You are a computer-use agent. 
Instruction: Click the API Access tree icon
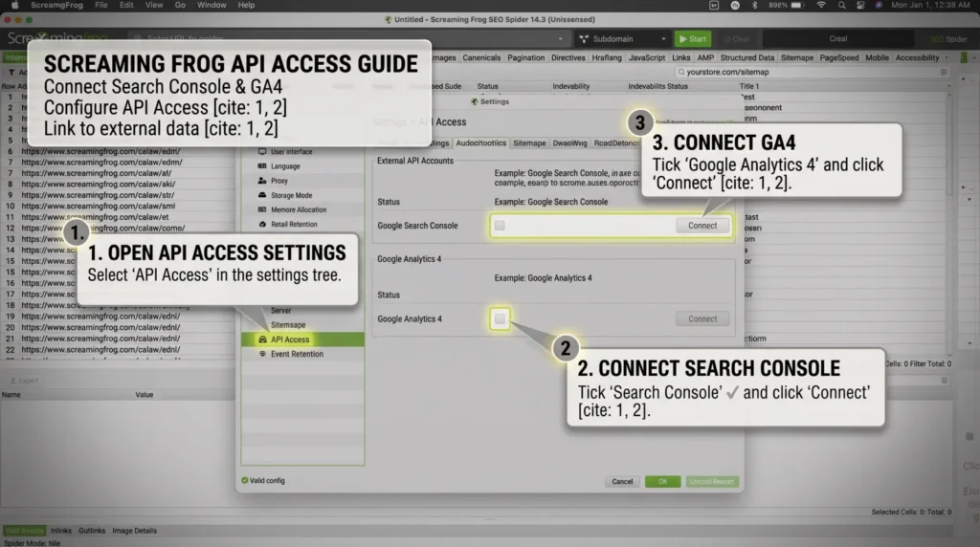point(262,339)
